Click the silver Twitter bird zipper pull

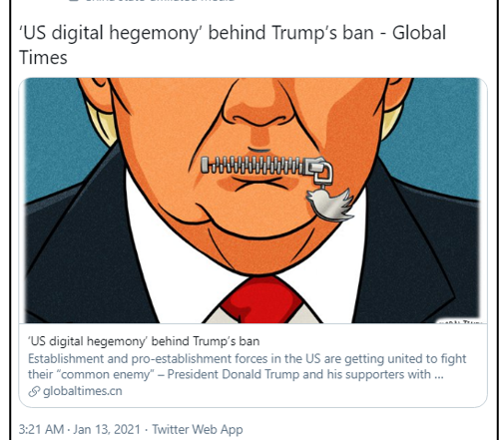click(x=329, y=204)
